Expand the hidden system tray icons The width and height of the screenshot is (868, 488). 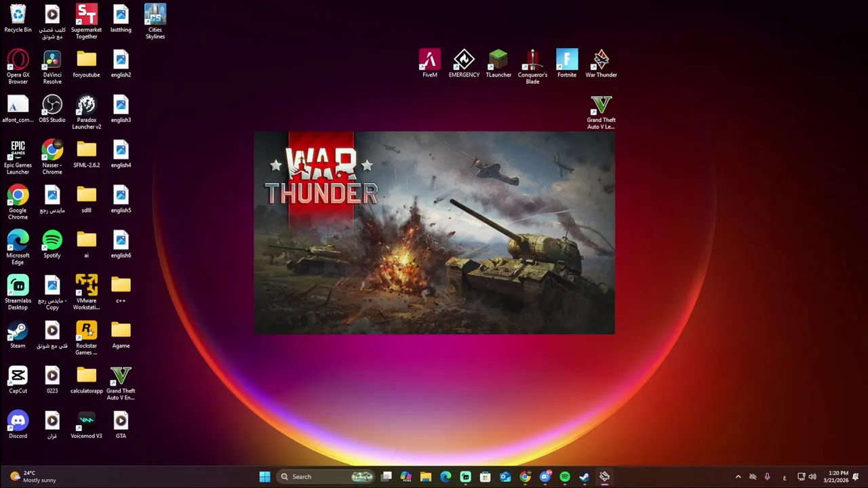(x=738, y=476)
